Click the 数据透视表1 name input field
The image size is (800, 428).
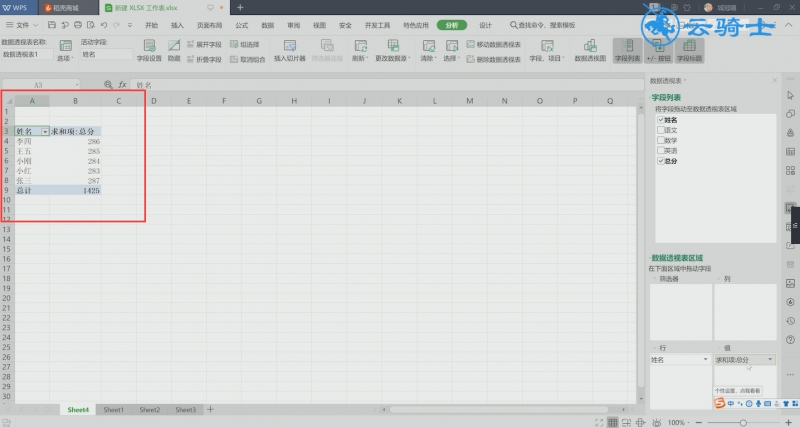point(27,54)
